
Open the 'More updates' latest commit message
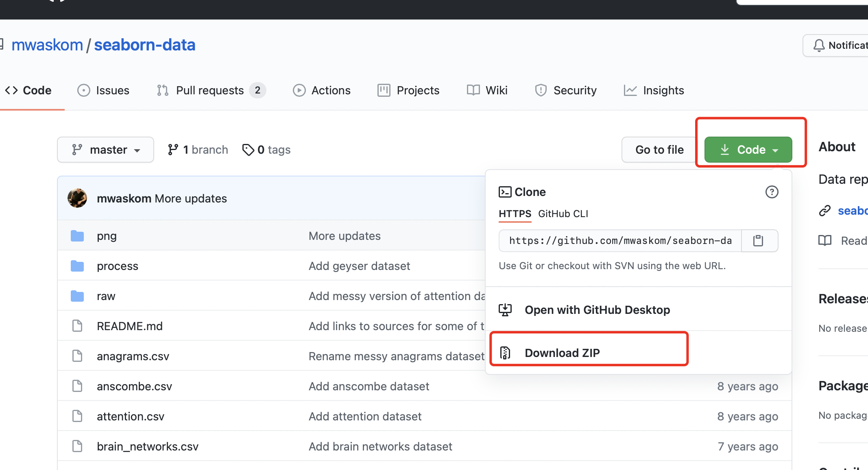(191, 198)
